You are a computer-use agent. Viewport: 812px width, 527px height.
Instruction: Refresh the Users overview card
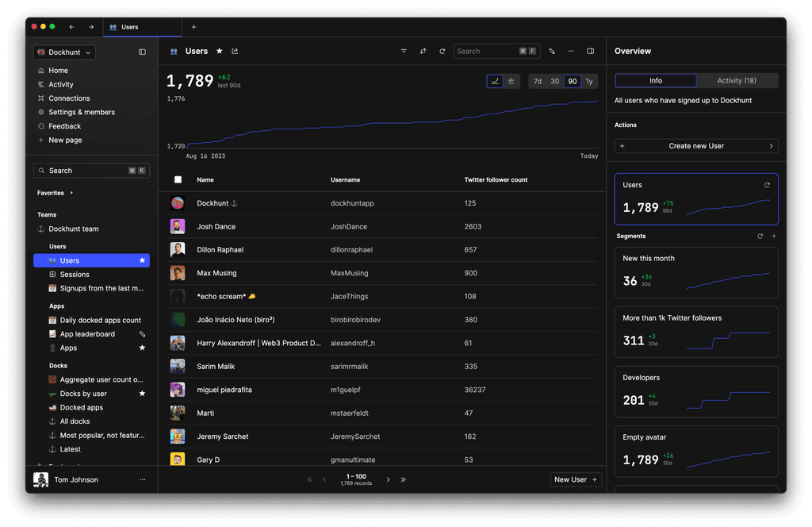767,185
